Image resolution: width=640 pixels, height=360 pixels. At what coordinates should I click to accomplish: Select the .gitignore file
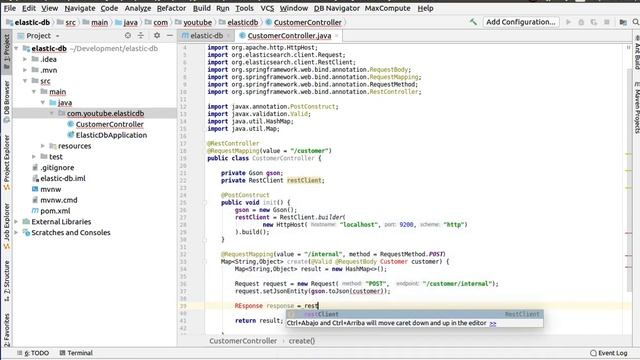[x=57, y=168]
